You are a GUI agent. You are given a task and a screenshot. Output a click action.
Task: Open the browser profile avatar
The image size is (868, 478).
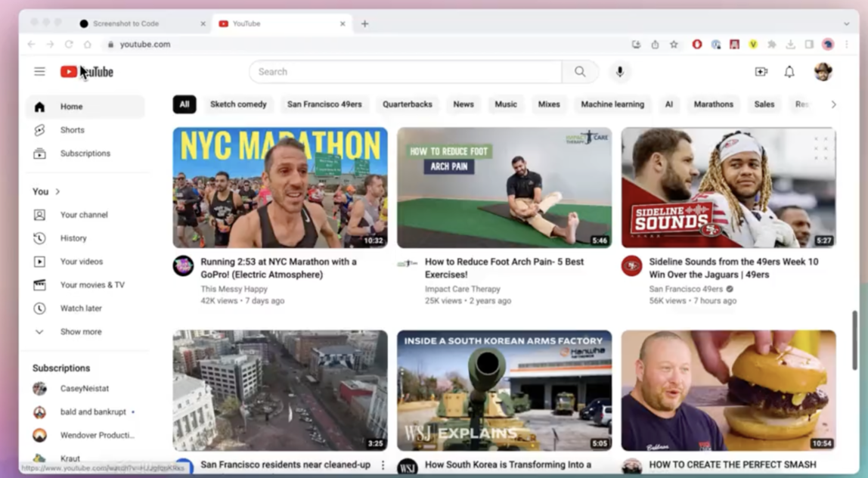(x=828, y=45)
